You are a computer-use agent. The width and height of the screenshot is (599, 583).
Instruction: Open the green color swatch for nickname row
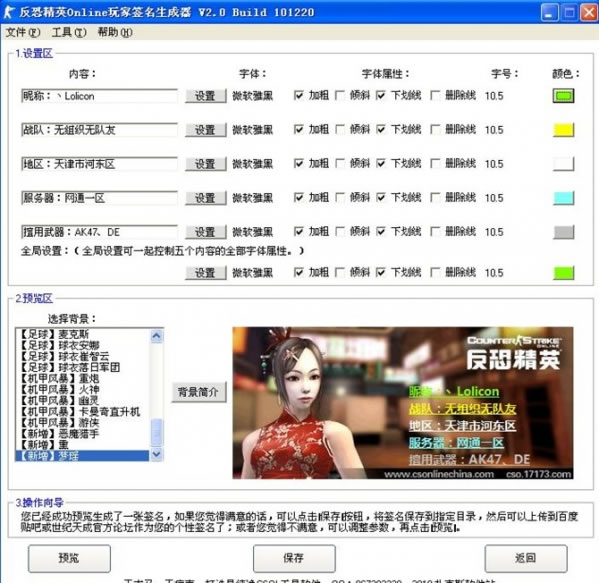point(563,96)
